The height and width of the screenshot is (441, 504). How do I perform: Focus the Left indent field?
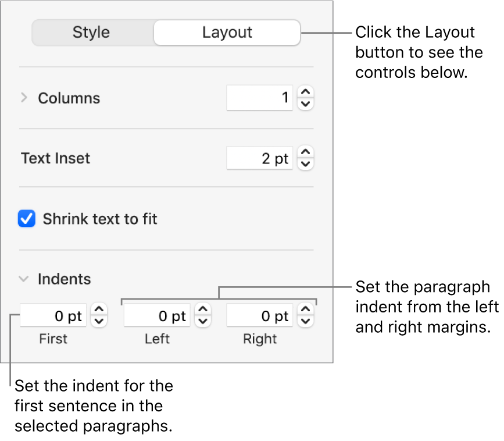point(157,316)
